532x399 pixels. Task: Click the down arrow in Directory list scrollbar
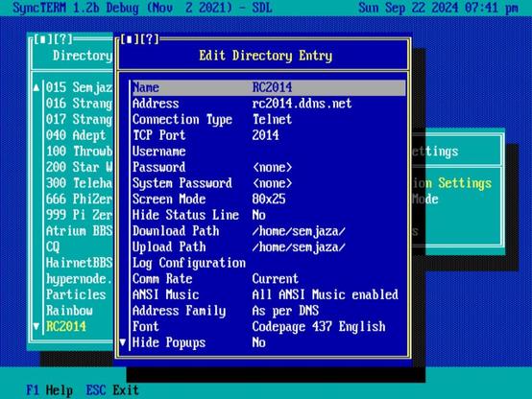(x=36, y=326)
